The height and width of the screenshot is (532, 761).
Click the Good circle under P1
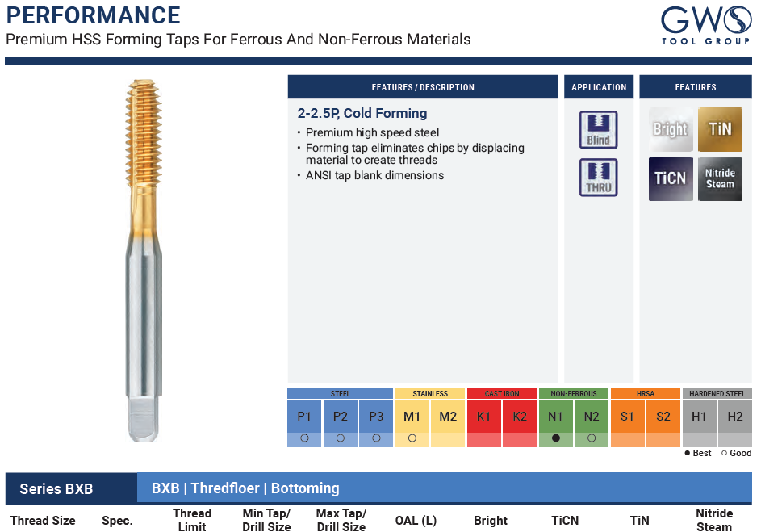tap(304, 438)
